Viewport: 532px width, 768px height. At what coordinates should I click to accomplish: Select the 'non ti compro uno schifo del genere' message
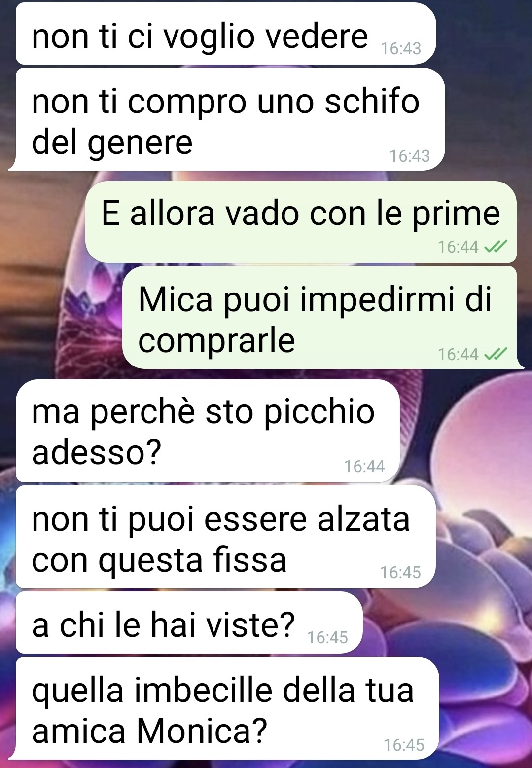point(230,119)
